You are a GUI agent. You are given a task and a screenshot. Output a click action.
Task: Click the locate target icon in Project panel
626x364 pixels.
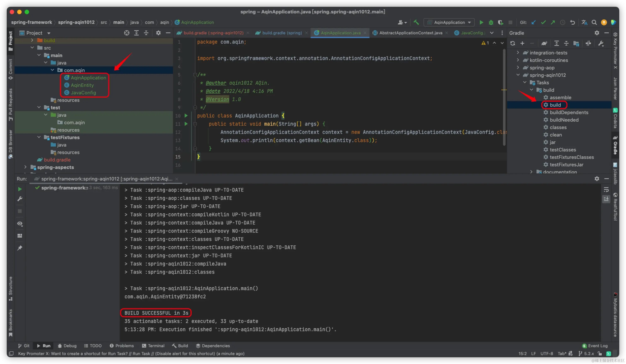(127, 33)
